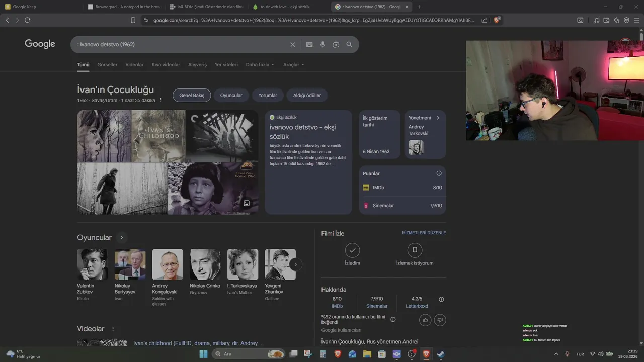
Task: Expand the Araçlar dropdown
Action: click(x=293, y=65)
